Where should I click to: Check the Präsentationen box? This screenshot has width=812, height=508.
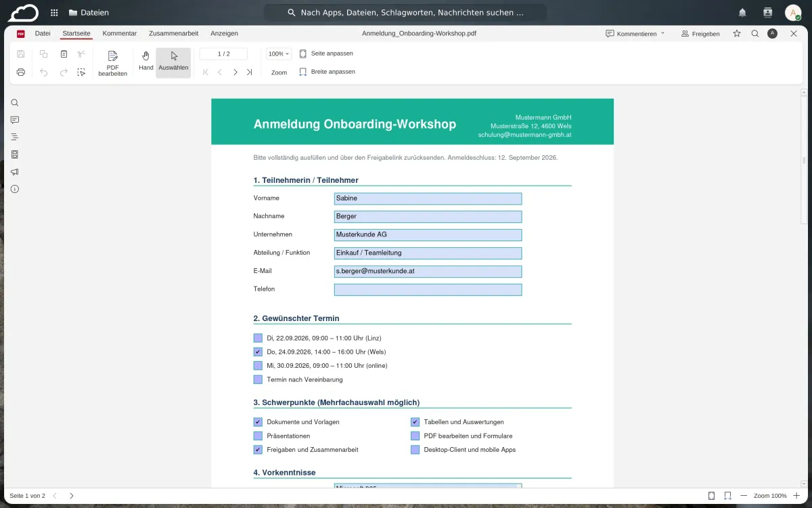tap(258, 436)
